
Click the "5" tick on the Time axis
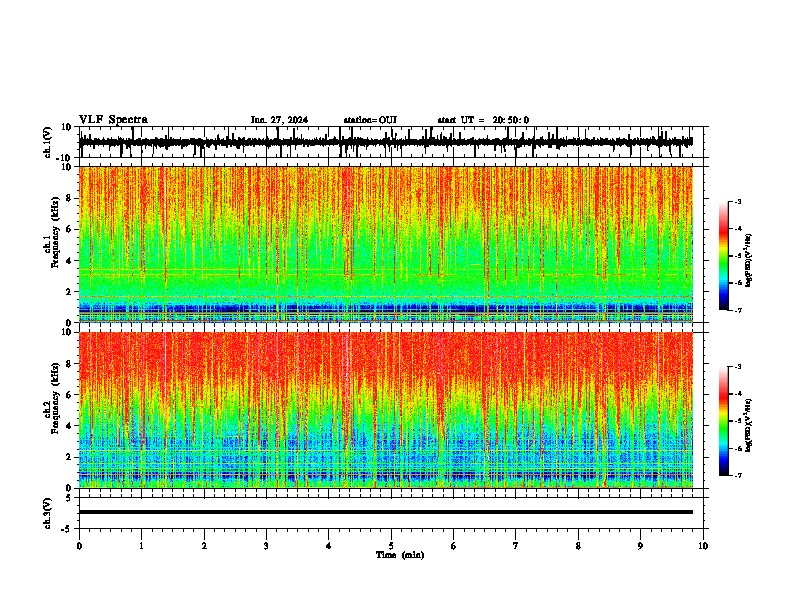[391, 546]
